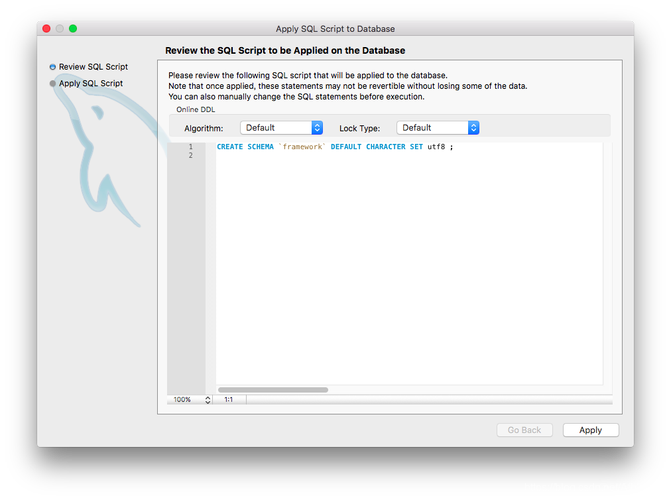
Task: Click the Apply button
Action: coord(591,430)
